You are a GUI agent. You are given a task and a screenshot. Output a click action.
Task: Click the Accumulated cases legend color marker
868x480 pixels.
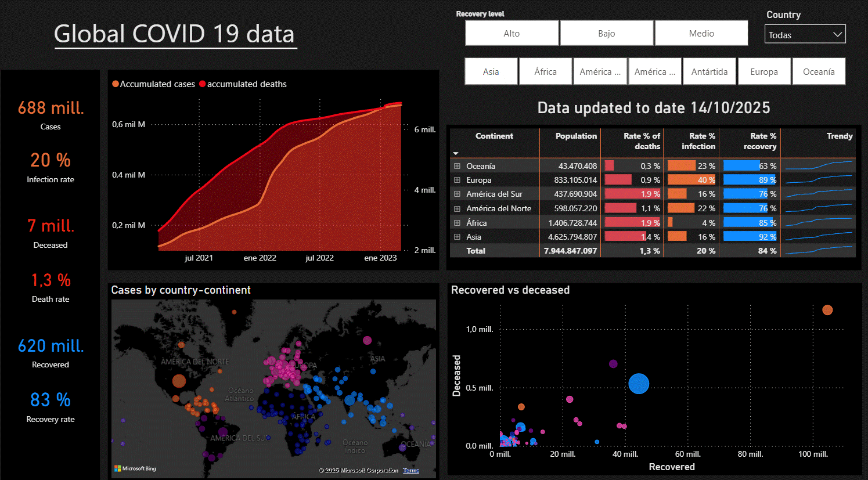116,84
